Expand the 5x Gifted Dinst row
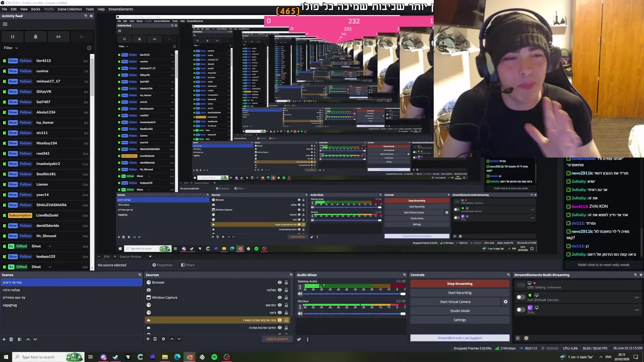 point(50,246)
